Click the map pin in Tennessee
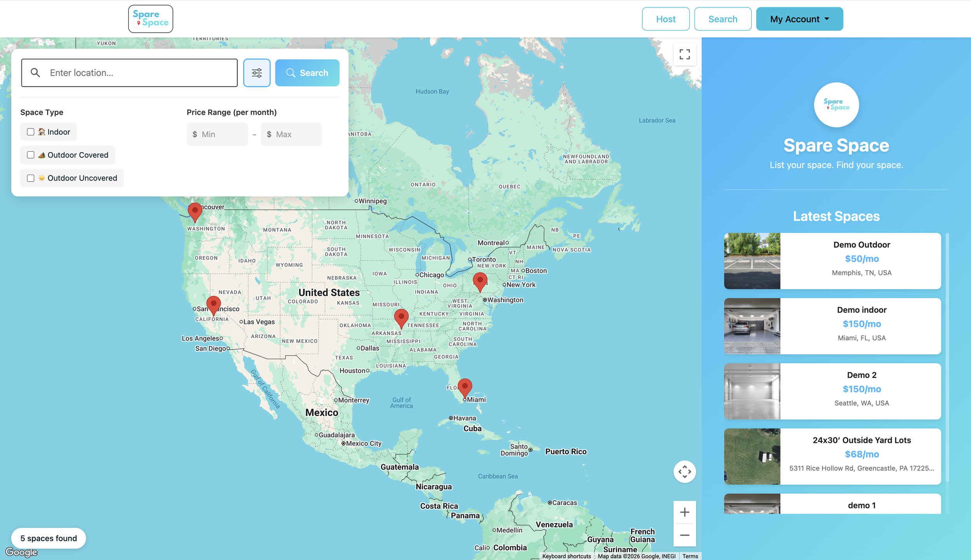The height and width of the screenshot is (560, 971). 401,317
